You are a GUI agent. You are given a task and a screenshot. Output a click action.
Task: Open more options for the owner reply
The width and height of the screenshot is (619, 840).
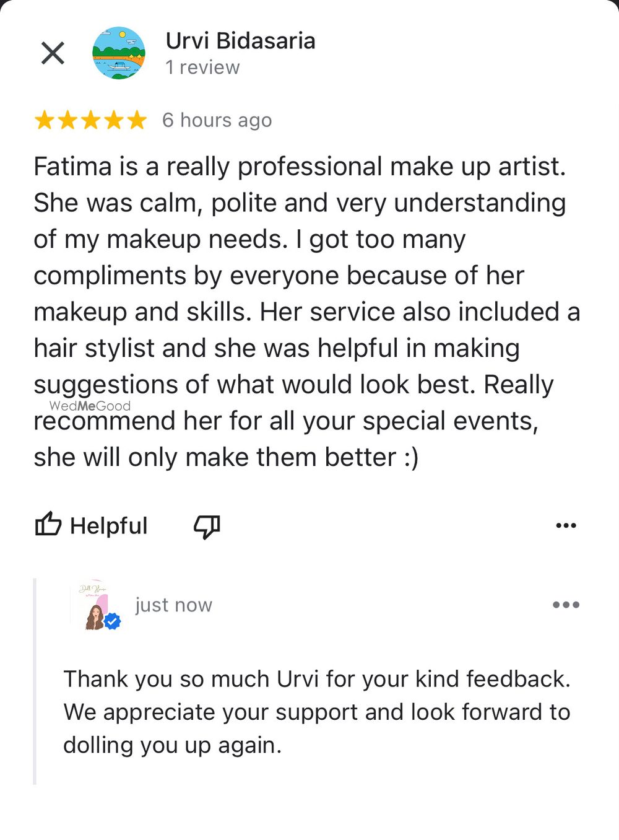coord(566,605)
